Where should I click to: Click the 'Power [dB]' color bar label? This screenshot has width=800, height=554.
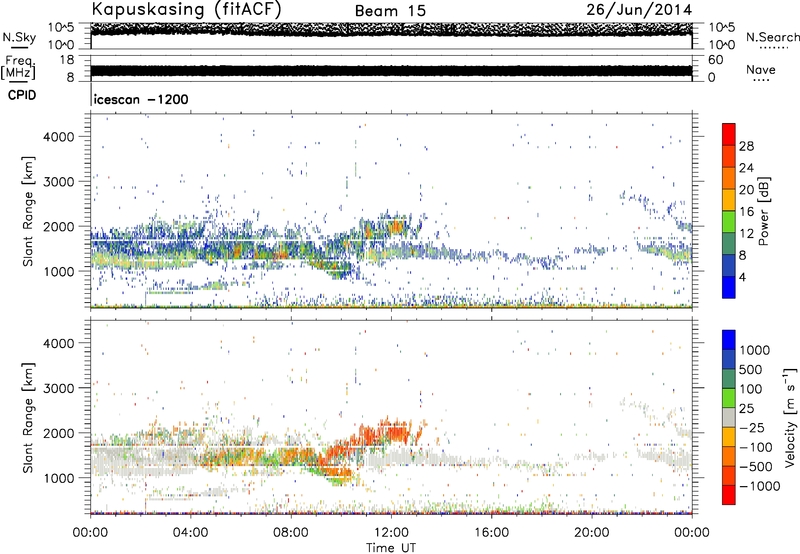pos(764,211)
